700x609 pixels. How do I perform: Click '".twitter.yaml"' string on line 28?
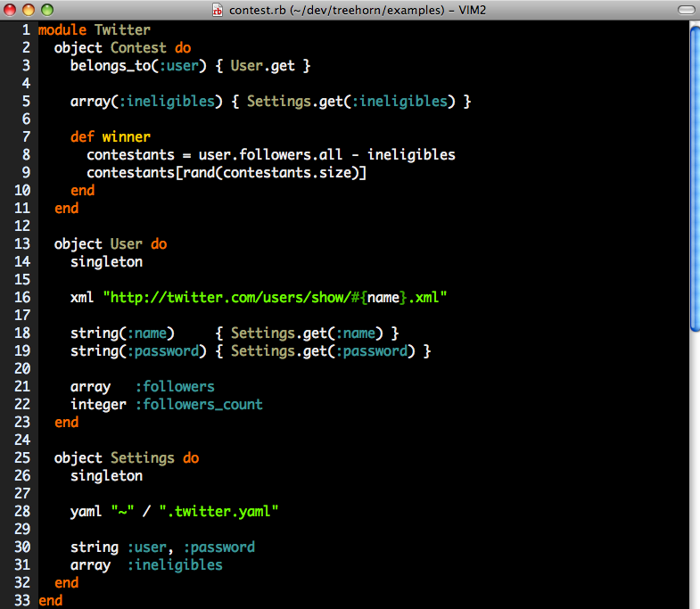tap(218, 512)
